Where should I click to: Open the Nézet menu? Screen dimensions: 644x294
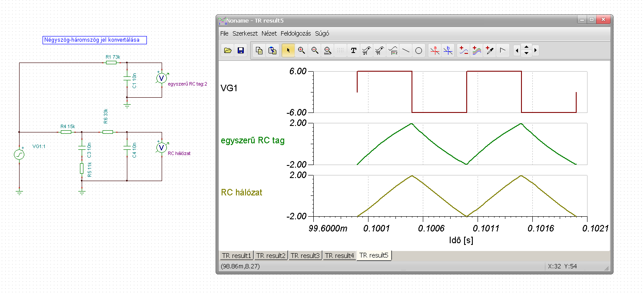[269, 33]
